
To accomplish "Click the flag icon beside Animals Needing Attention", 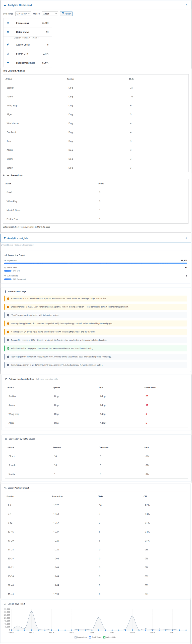I will click(6, 379).
